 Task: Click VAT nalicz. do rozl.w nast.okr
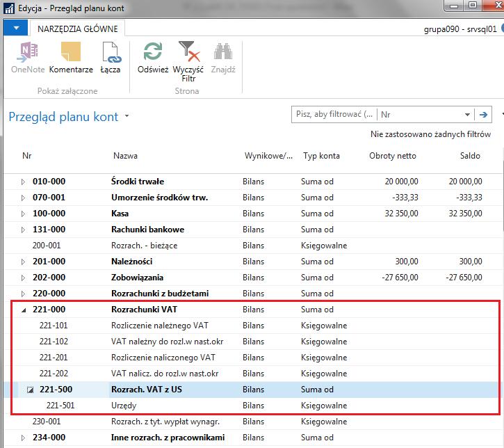(x=165, y=374)
